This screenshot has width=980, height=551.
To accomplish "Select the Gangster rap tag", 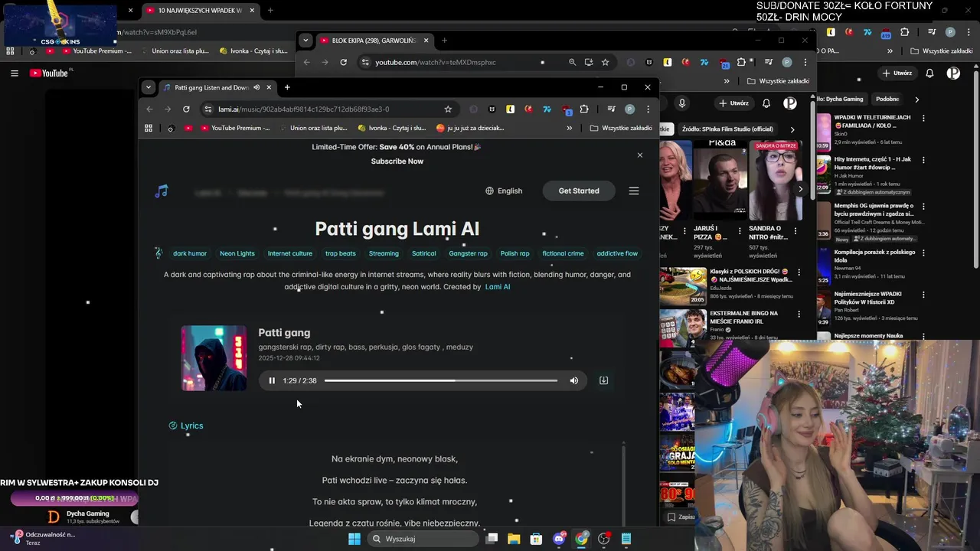I will (x=469, y=253).
